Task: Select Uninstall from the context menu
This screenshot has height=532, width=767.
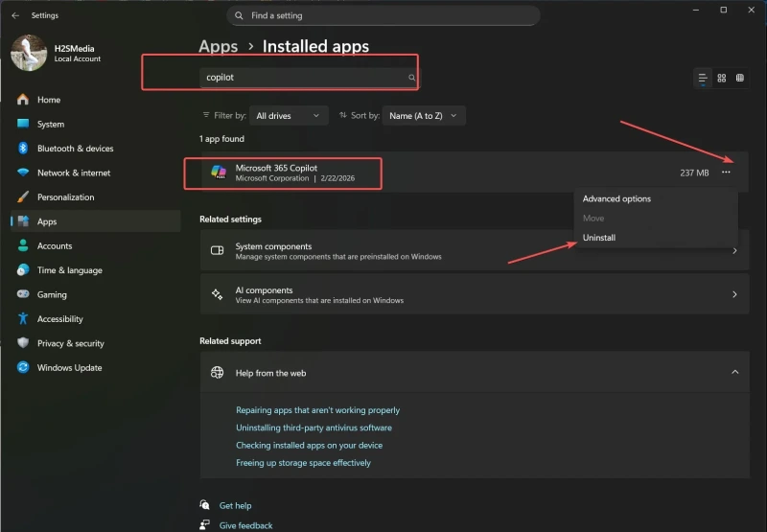Action: click(x=599, y=238)
